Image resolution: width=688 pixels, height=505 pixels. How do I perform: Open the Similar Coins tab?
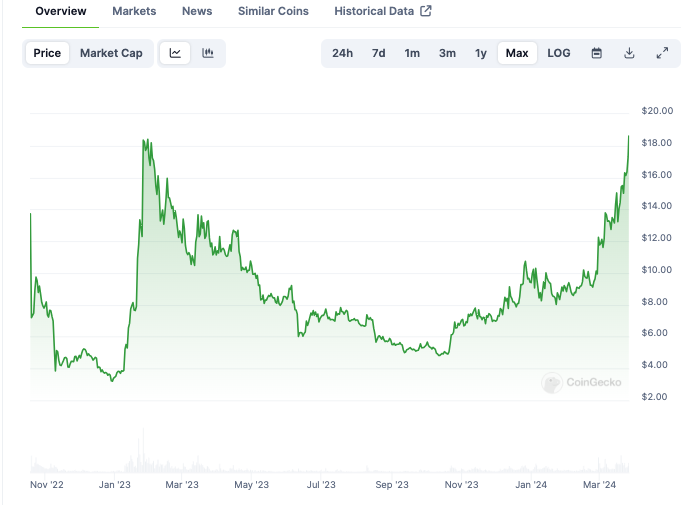tap(273, 11)
